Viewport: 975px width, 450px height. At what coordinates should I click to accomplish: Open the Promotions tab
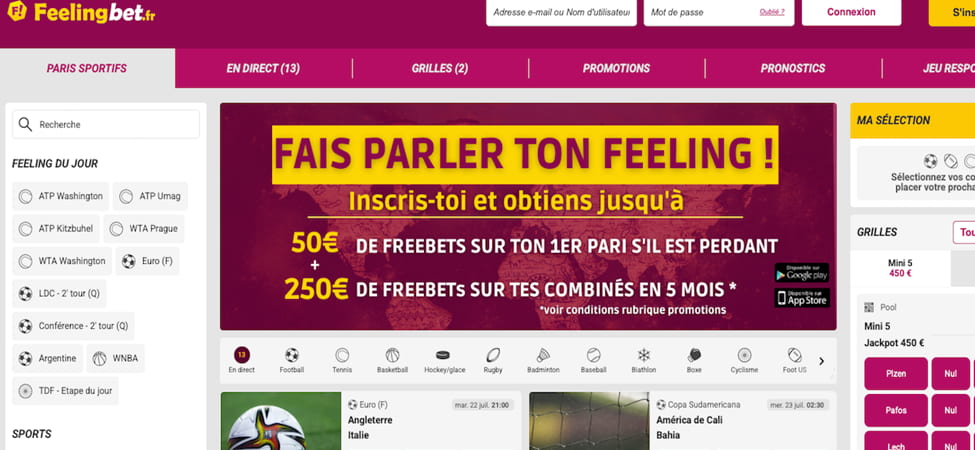tap(616, 68)
